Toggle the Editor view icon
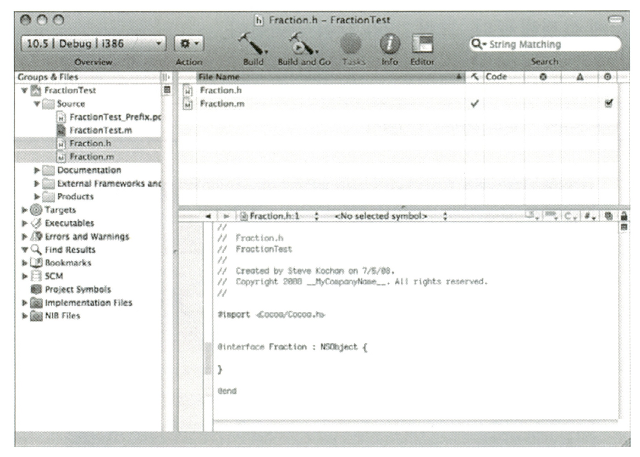 [x=423, y=43]
